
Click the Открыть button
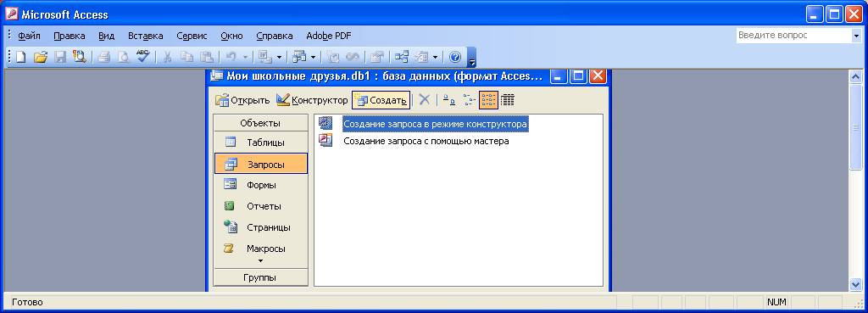(243, 100)
